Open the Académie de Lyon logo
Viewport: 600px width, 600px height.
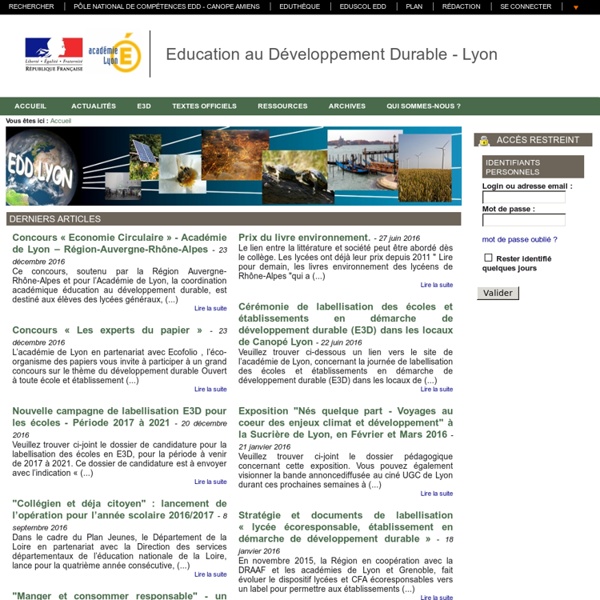click(115, 53)
